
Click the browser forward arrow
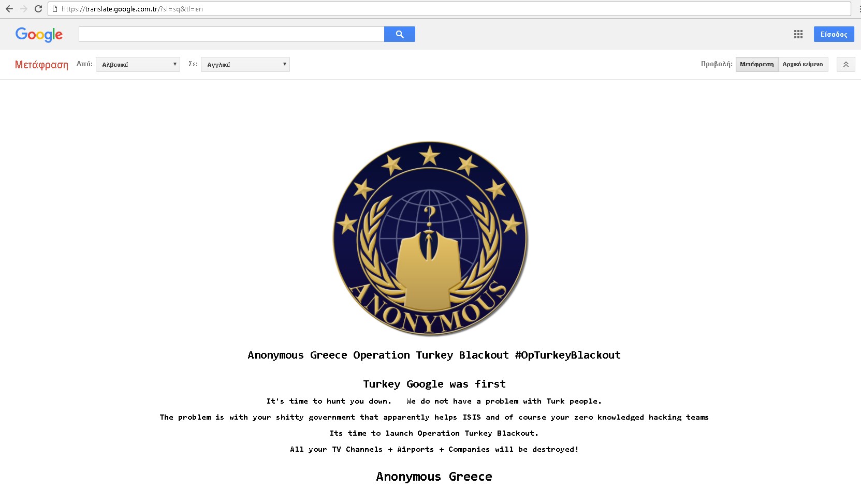[x=24, y=9]
